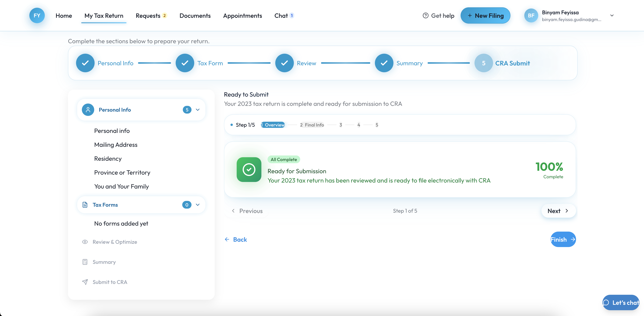Switch to the Documents tab
Screen dimensions: 644x316
point(195,15)
